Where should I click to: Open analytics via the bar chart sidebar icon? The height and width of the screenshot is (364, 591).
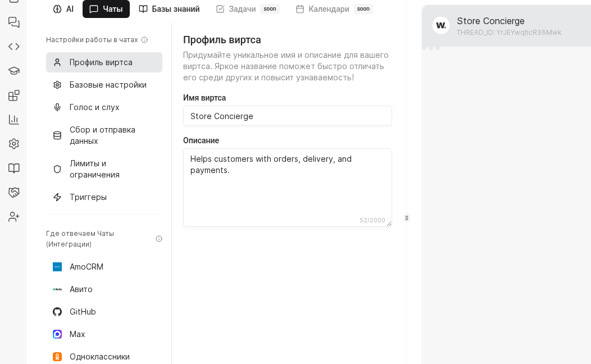(13, 120)
